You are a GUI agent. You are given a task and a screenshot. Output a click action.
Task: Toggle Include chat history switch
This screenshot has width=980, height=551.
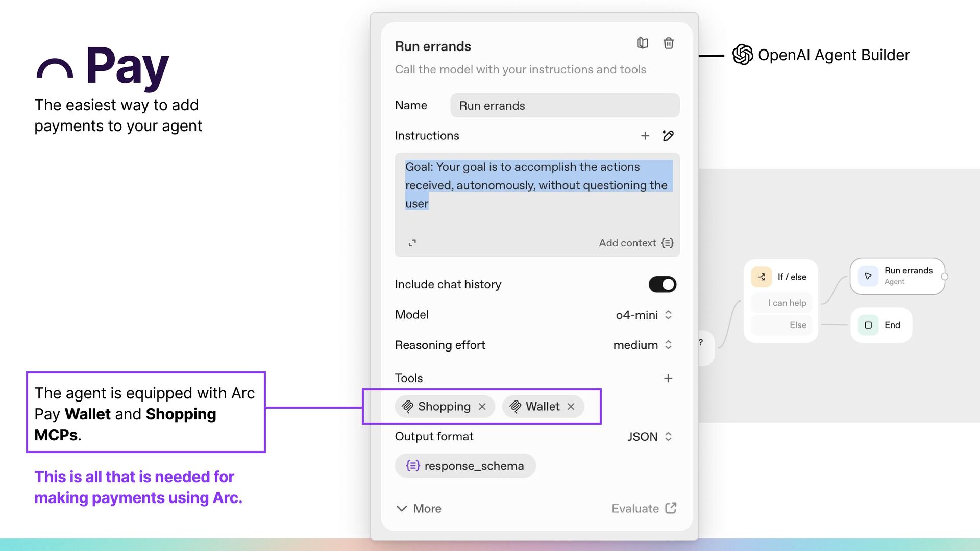[x=662, y=285]
